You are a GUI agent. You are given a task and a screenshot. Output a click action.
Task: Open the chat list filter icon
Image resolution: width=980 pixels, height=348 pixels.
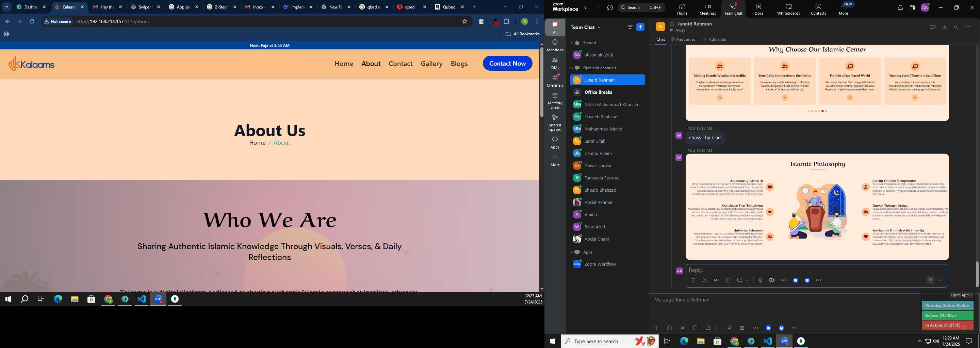[x=630, y=27]
